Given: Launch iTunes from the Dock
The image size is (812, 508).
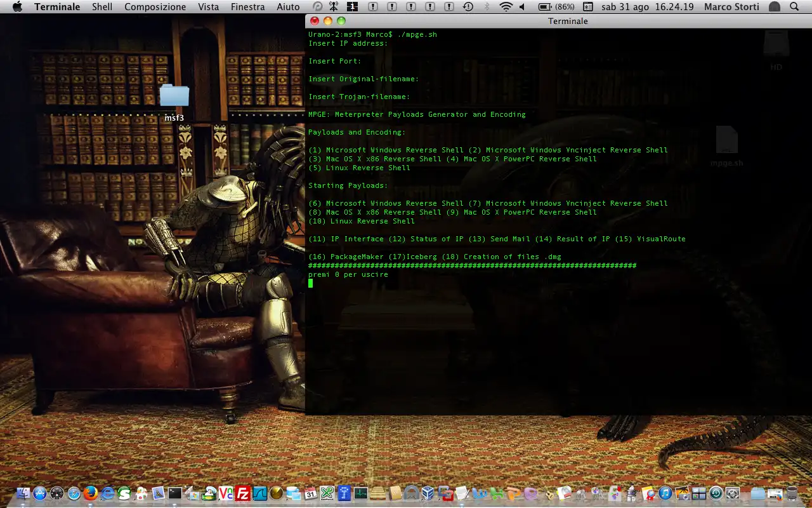Looking at the screenshot, I should pyautogui.click(x=665, y=493).
